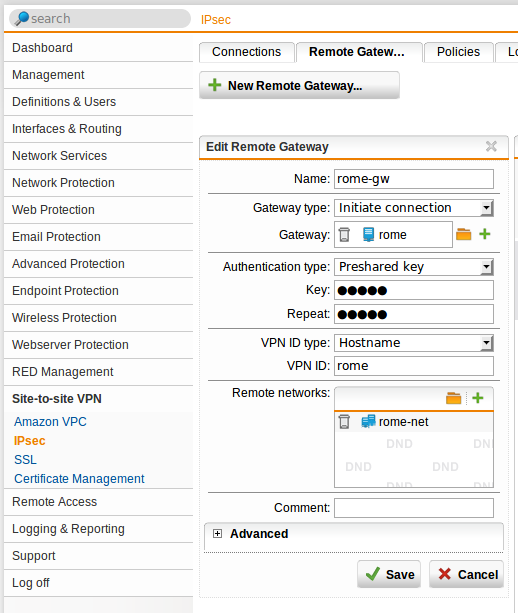Delete rome-net using its trash icon

click(x=344, y=421)
